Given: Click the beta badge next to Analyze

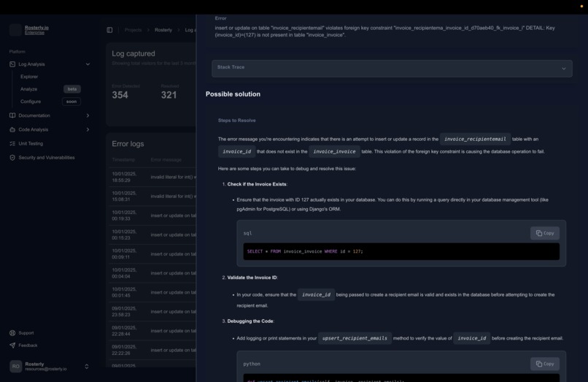Looking at the screenshot, I should [72, 89].
